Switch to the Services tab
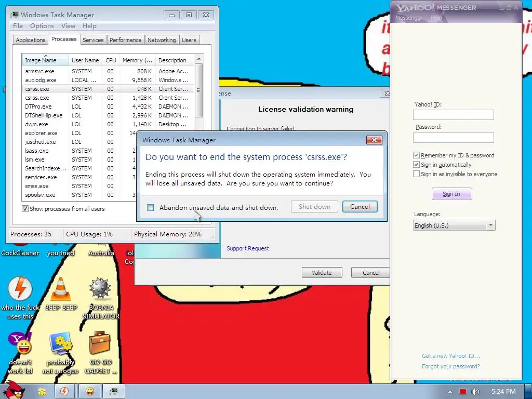 point(93,40)
